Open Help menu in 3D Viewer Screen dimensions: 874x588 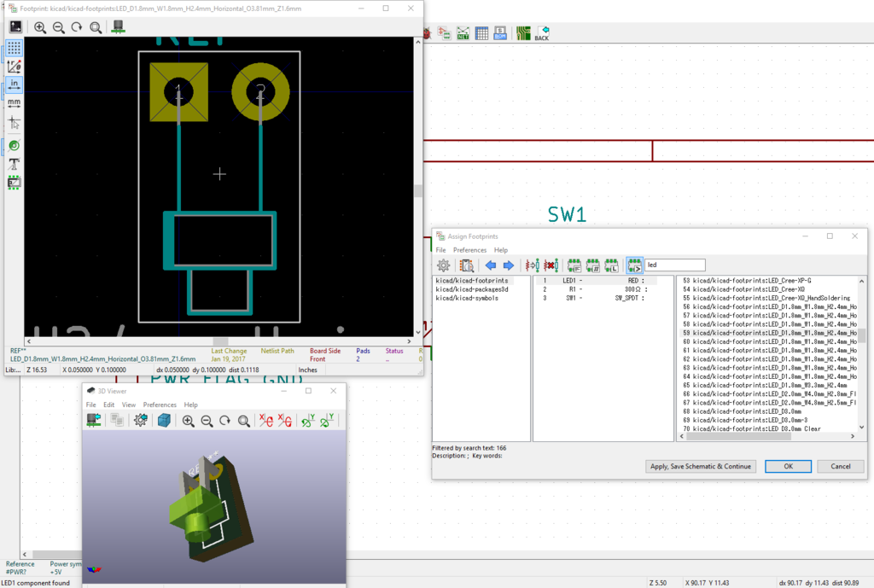190,405
